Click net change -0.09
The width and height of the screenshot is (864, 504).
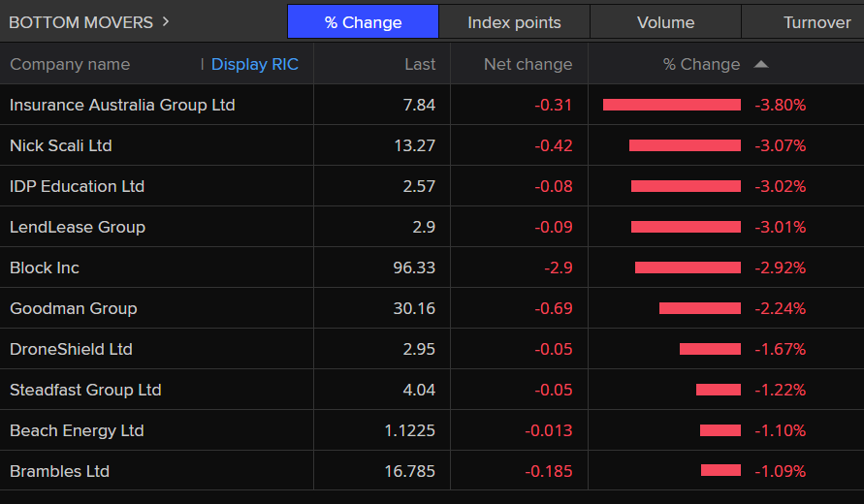[554, 227]
